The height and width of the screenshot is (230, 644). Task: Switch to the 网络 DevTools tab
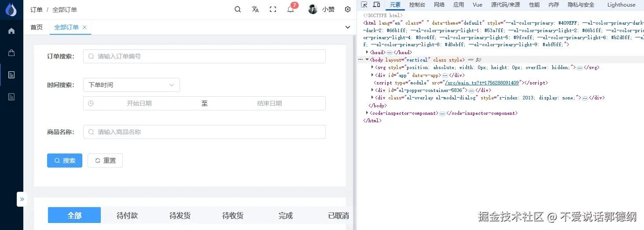click(439, 5)
